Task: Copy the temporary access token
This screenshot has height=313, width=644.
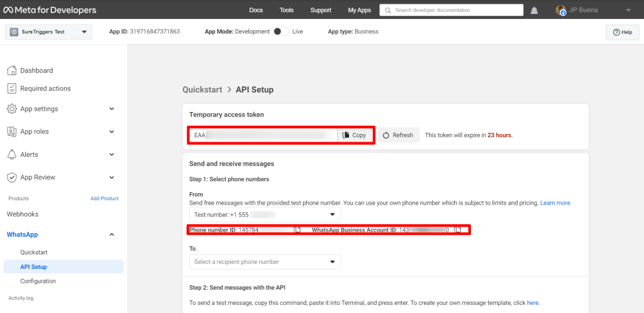Action: coord(355,135)
